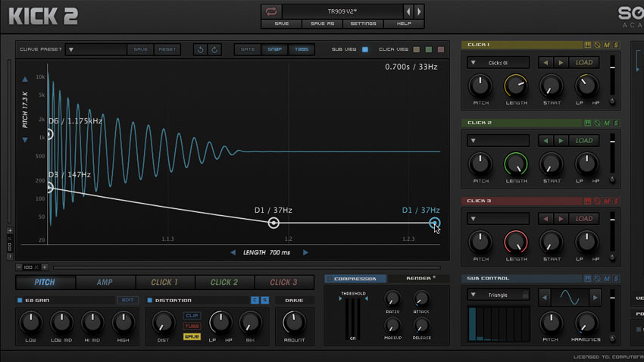Load previous Click 3 sample arrow
This screenshot has height=362, width=644.
[546, 219]
